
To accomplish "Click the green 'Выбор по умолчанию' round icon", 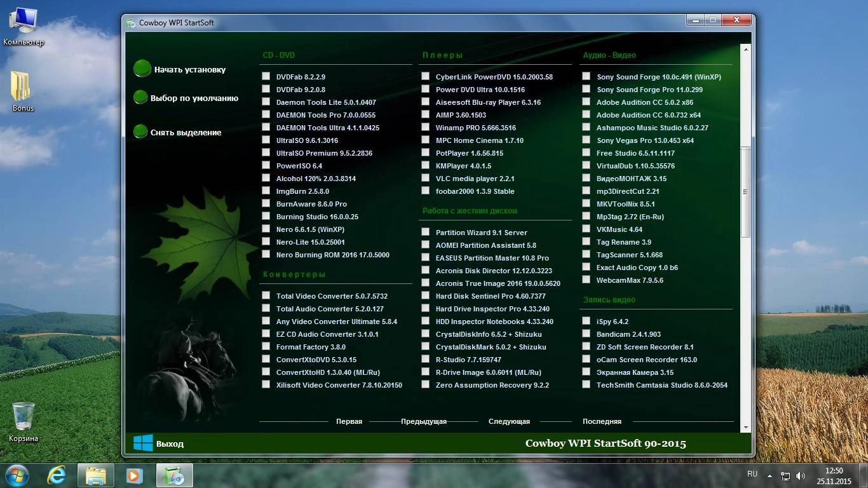I will click(140, 97).
